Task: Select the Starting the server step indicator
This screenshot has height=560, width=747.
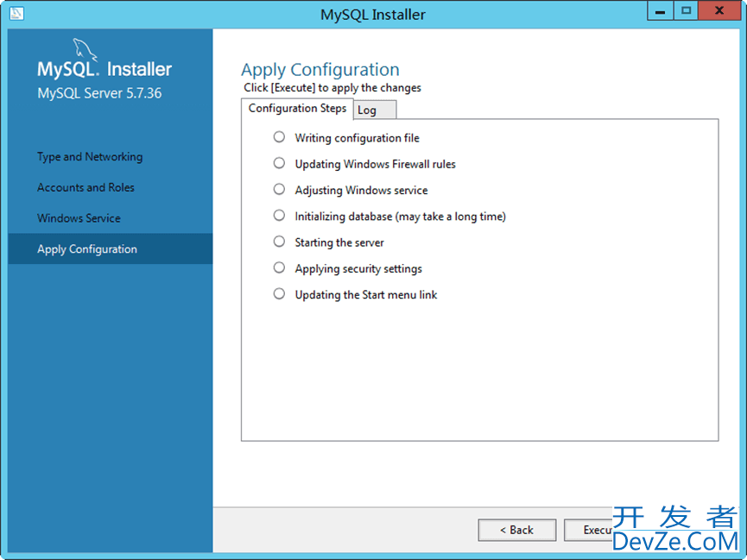Action: [x=279, y=242]
